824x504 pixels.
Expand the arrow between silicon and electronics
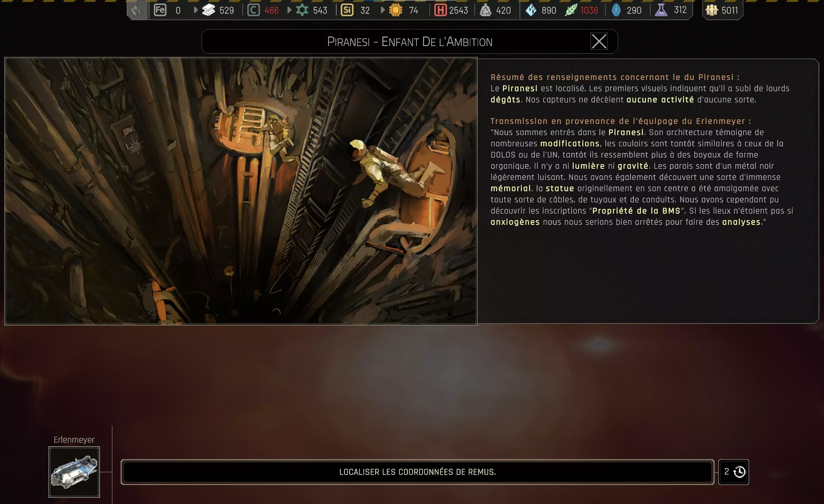coord(382,10)
